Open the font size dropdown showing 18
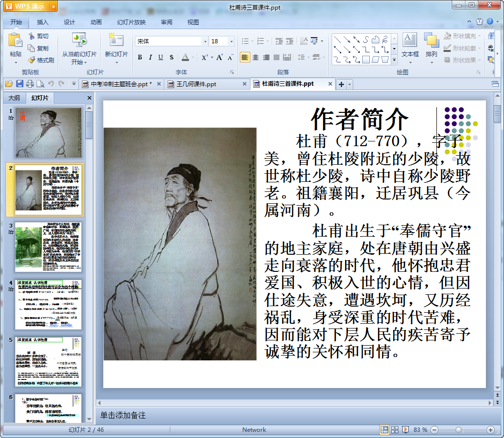Image resolution: width=504 pixels, height=438 pixels. [x=230, y=41]
